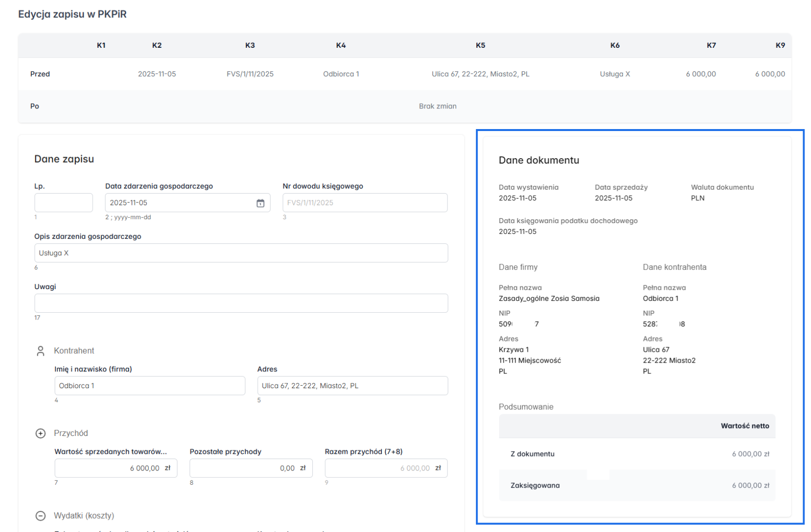This screenshot has width=811, height=532.
Task: Open the calendar date picker icon
Action: (260, 203)
